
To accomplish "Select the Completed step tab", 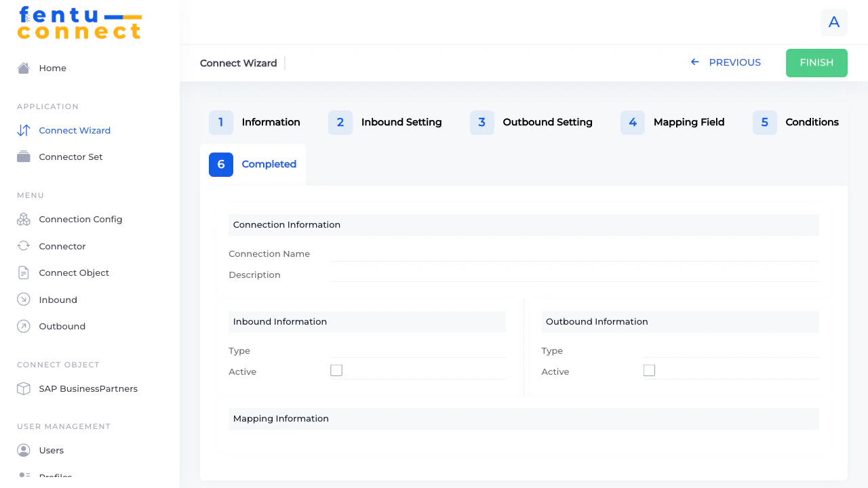I will (253, 165).
